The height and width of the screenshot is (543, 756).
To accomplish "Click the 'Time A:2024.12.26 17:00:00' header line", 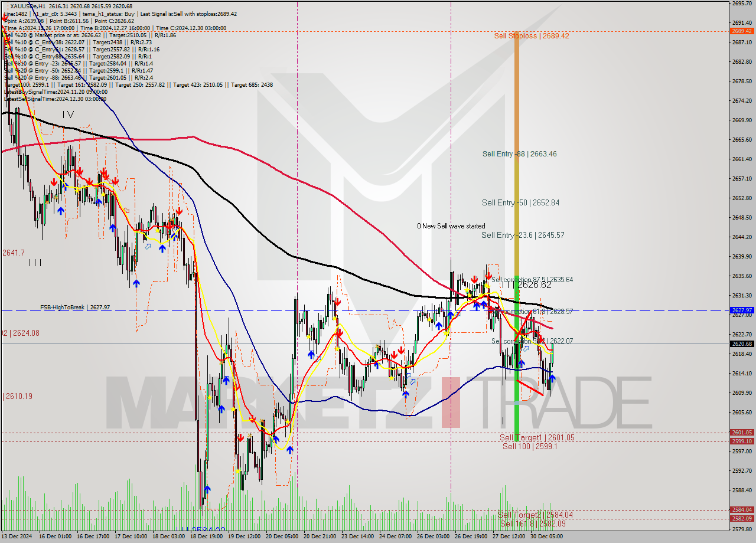I will pyautogui.click(x=115, y=28).
